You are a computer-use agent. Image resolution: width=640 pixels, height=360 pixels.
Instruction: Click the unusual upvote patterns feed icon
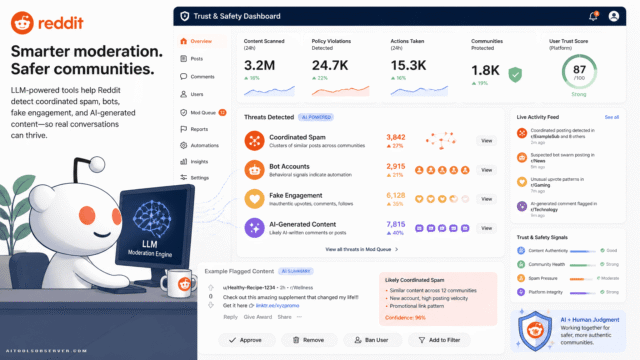pyautogui.click(x=522, y=182)
